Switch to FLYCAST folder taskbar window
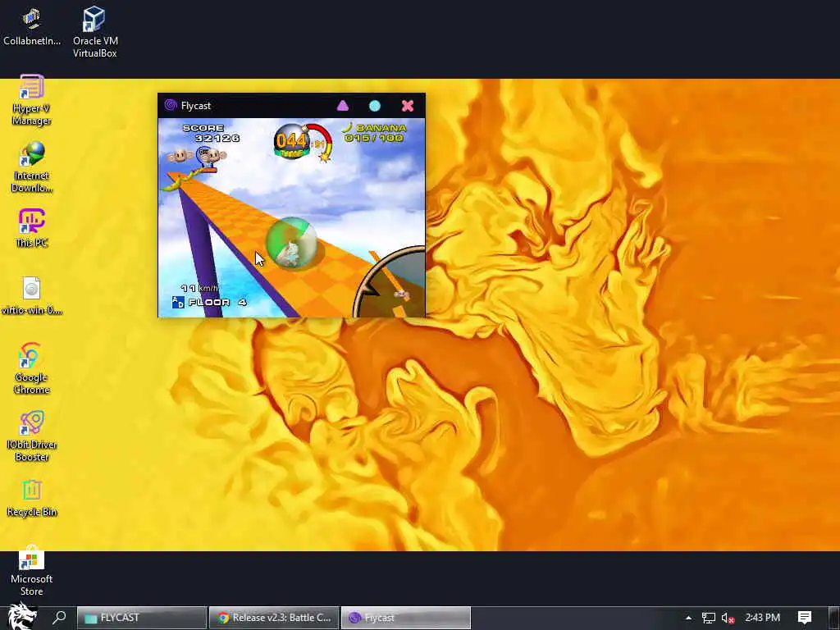 (142, 618)
